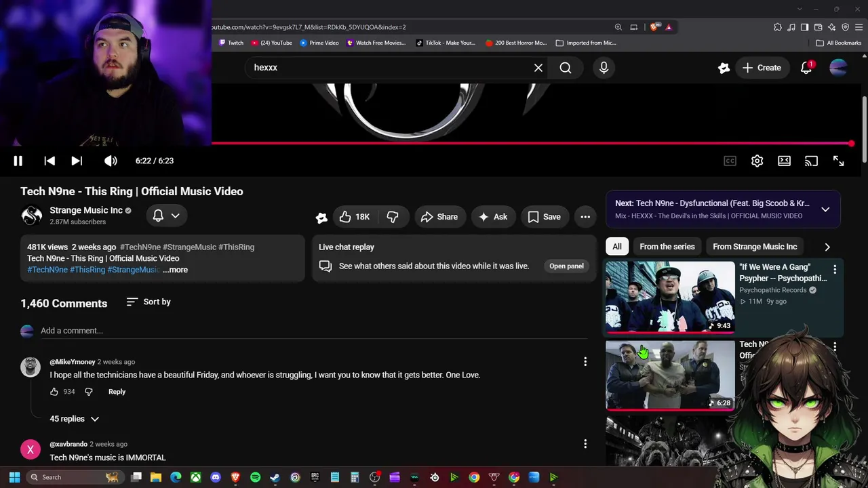Open options menu for @xavbrando comment

coord(585,444)
